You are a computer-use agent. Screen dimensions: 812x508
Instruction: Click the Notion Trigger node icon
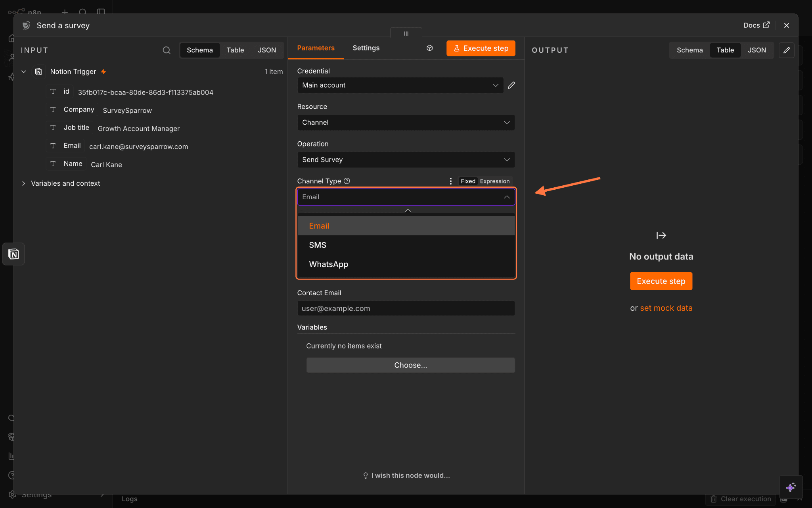38,72
